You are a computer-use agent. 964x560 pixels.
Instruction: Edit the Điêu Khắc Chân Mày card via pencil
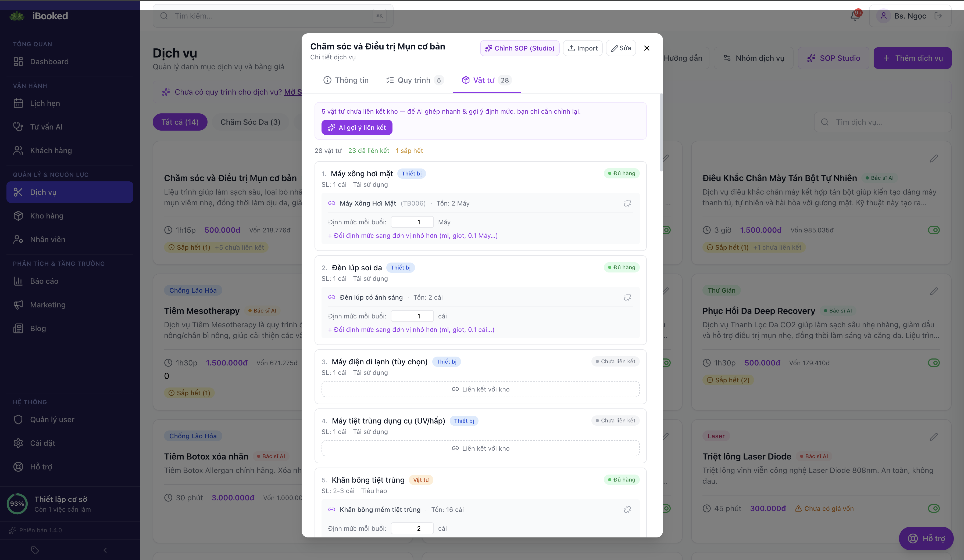pos(934,158)
